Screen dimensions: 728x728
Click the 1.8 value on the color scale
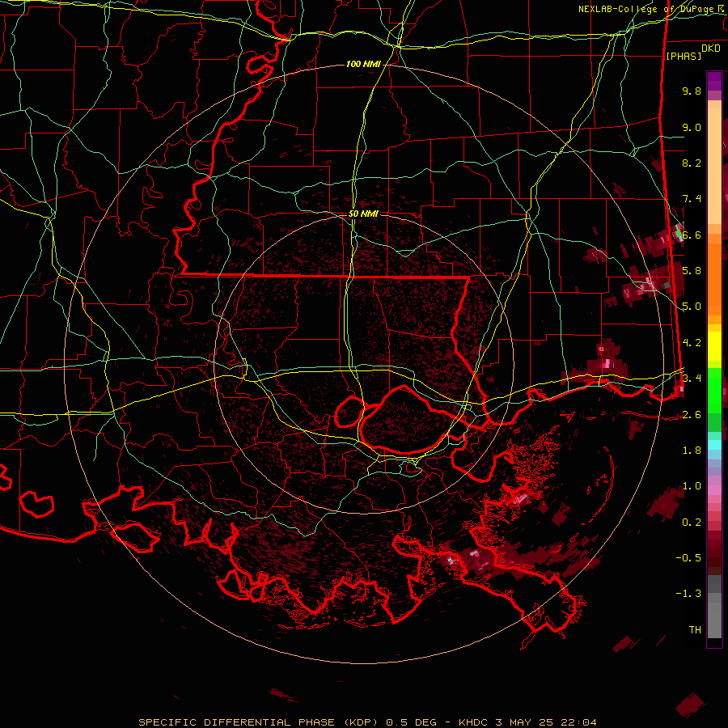[692, 451]
